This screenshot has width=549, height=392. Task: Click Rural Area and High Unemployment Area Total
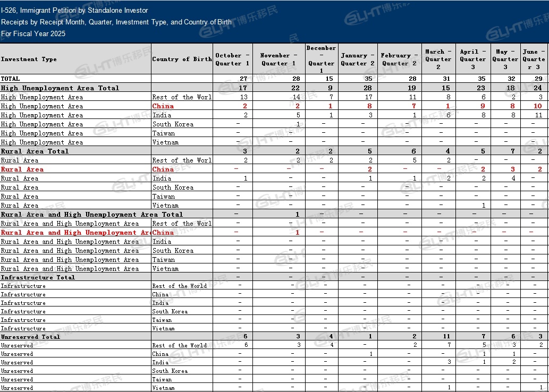point(92,214)
